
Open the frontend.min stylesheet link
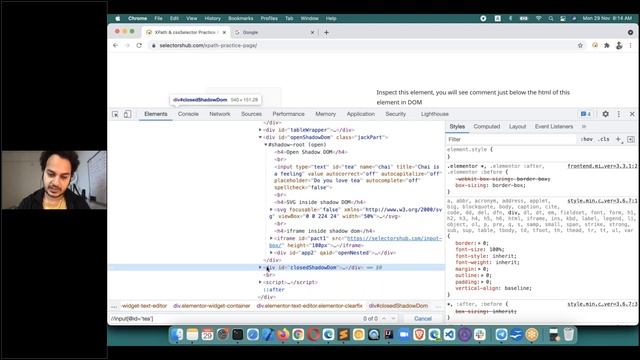602,166
